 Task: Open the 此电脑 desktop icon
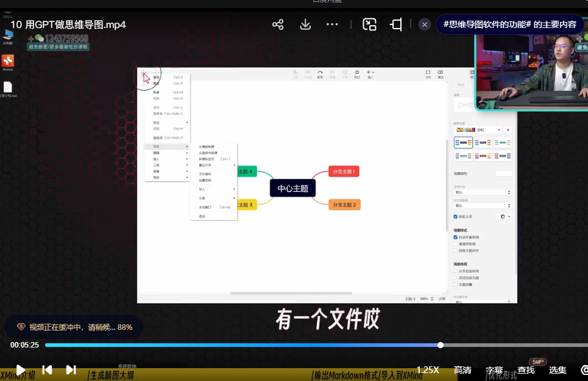[x=7, y=38]
